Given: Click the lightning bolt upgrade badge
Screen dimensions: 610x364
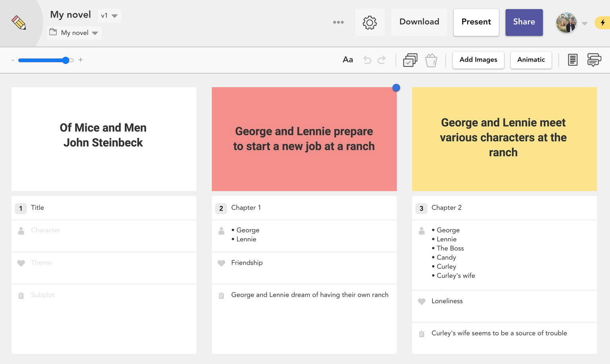Looking at the screenshot, I should click(x=602, y=23).
